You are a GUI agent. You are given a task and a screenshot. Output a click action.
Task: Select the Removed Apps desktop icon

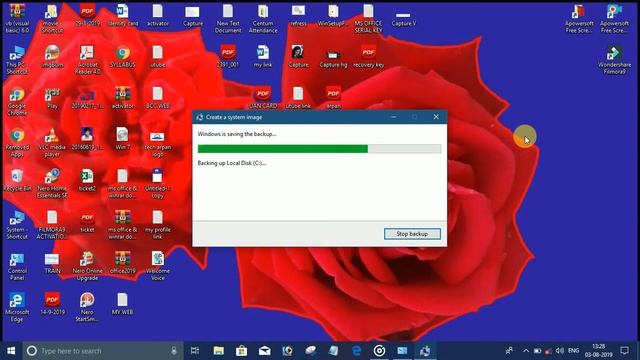(17, 142)
